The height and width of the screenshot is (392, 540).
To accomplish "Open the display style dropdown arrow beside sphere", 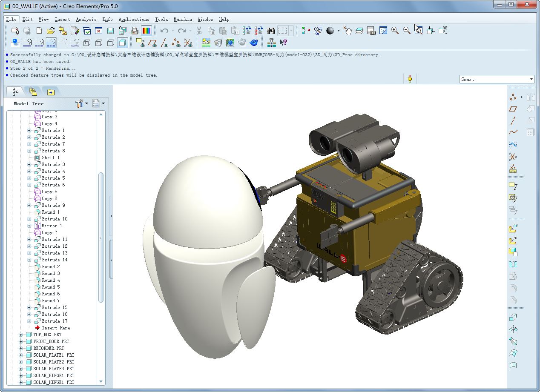I will [339, 31].
